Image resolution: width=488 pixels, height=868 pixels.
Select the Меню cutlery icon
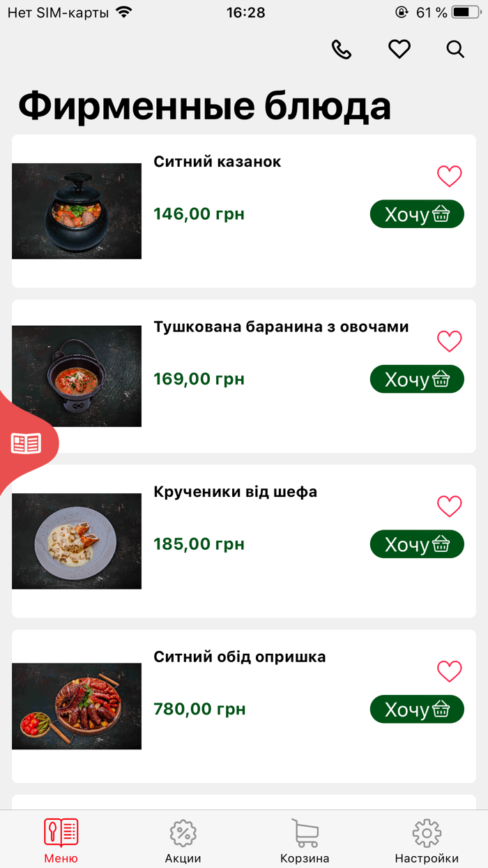[61, 832]
